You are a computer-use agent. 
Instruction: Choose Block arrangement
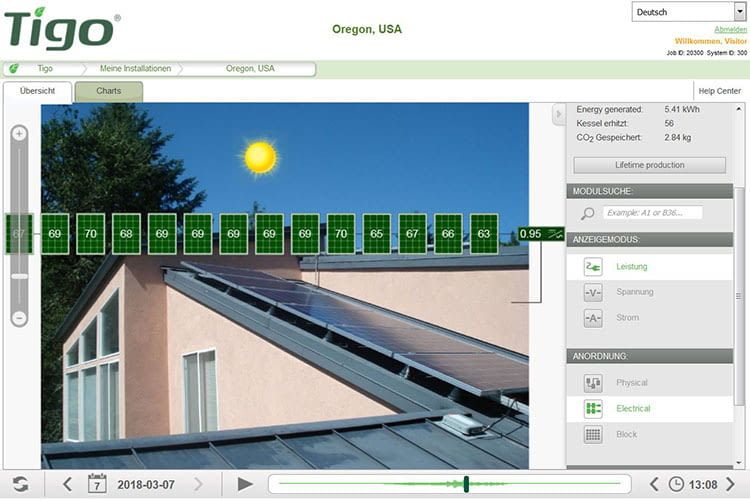pos(650,434)
